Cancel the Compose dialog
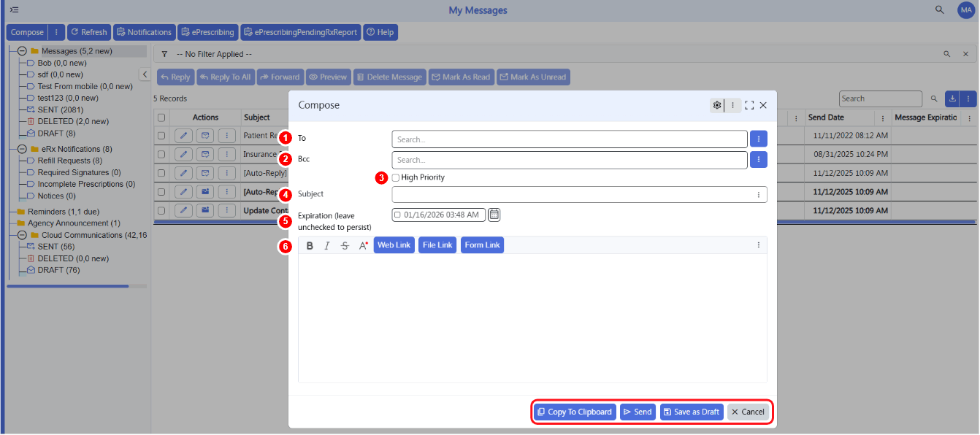 coord(748,412)
